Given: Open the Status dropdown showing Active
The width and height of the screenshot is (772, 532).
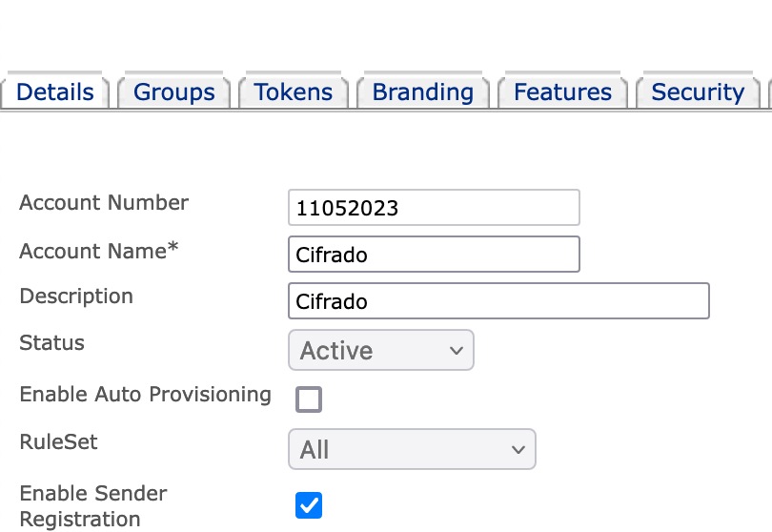Looking at the screenshot, I should coord(380,350).
